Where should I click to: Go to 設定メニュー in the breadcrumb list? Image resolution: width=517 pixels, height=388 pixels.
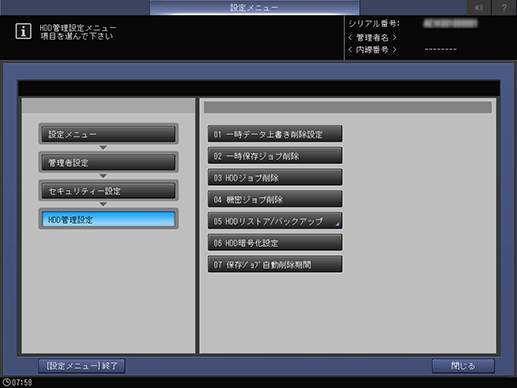point(108,134)
